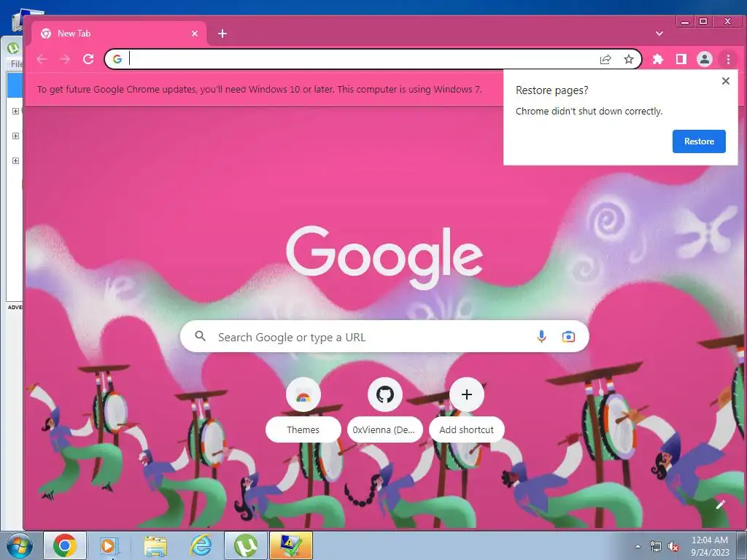Screen dimensions: 747x560
Task: Show hidden system tray icons
Action: 638,546
